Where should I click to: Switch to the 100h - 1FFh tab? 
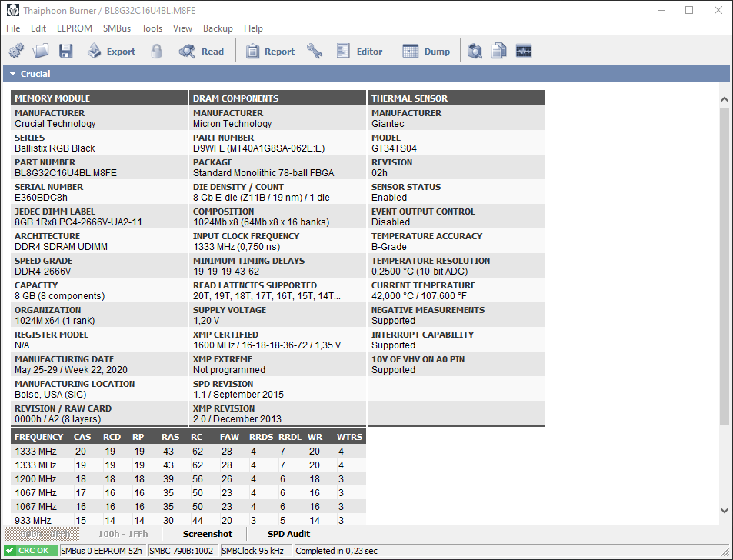(x=123, y=534)
